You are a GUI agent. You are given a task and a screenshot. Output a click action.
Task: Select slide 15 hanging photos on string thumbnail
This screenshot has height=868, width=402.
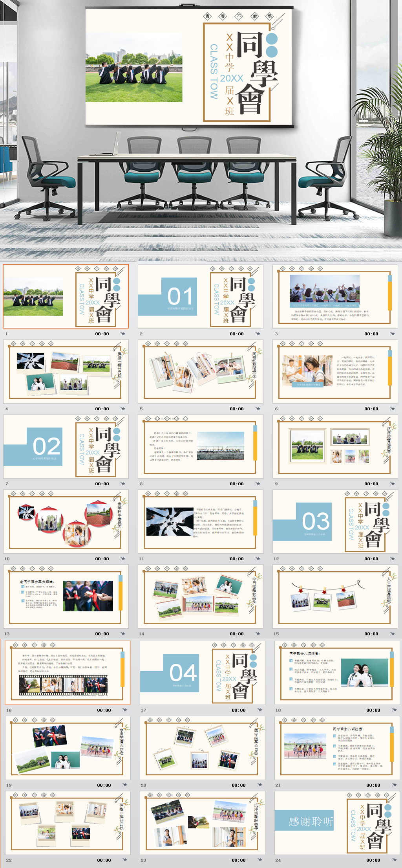[335, 596]
